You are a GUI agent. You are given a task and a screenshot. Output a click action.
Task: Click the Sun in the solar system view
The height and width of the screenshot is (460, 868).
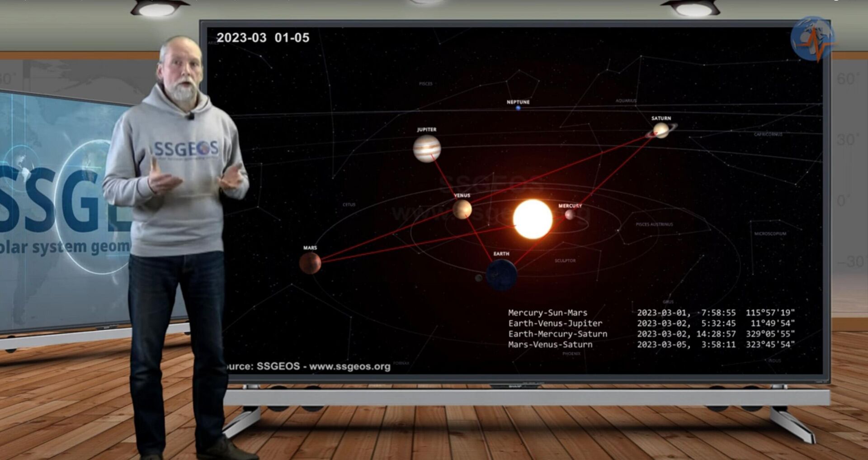tap(533, 219)
